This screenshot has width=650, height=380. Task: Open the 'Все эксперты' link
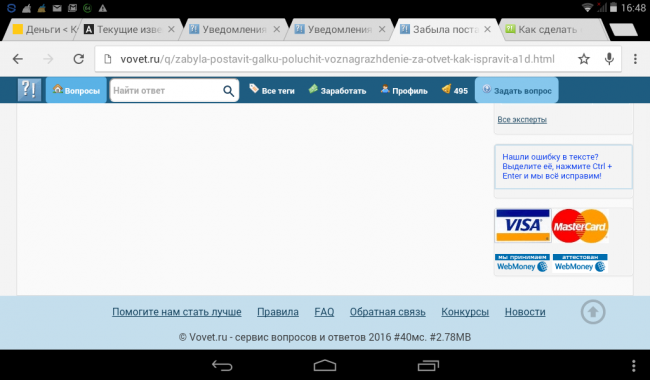click(522, 119)
